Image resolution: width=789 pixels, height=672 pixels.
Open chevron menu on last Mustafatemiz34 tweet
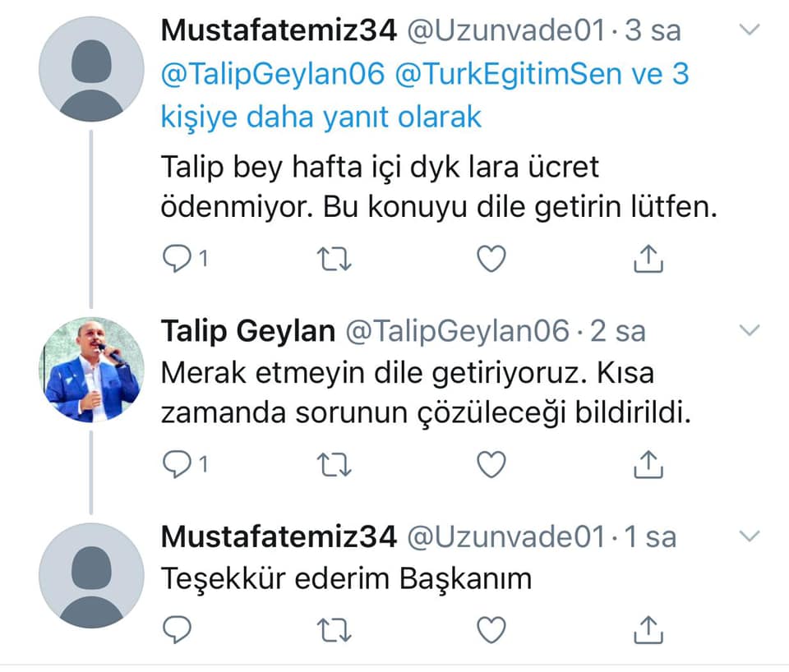coord(750,537)
